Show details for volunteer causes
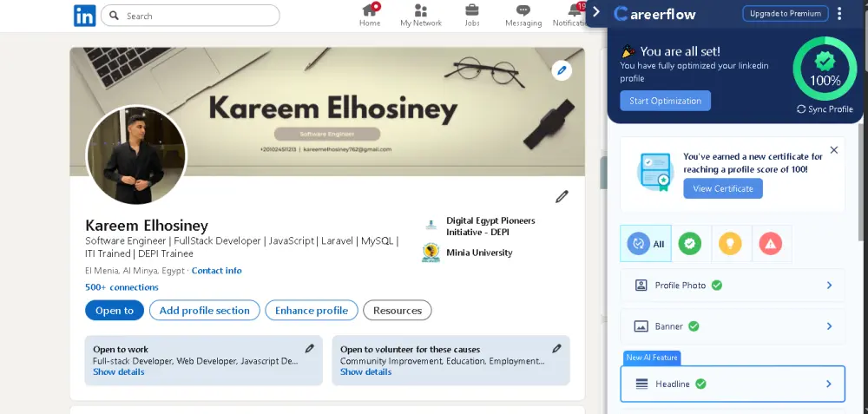 coord(366,372)
